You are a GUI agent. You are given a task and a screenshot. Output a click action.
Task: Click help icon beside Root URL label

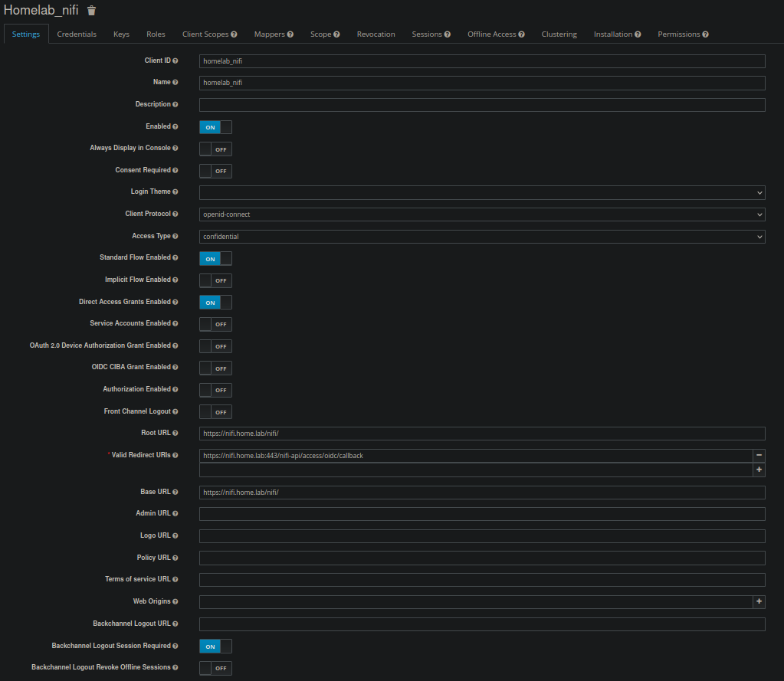pyautogui.click(x=175, y=434)
